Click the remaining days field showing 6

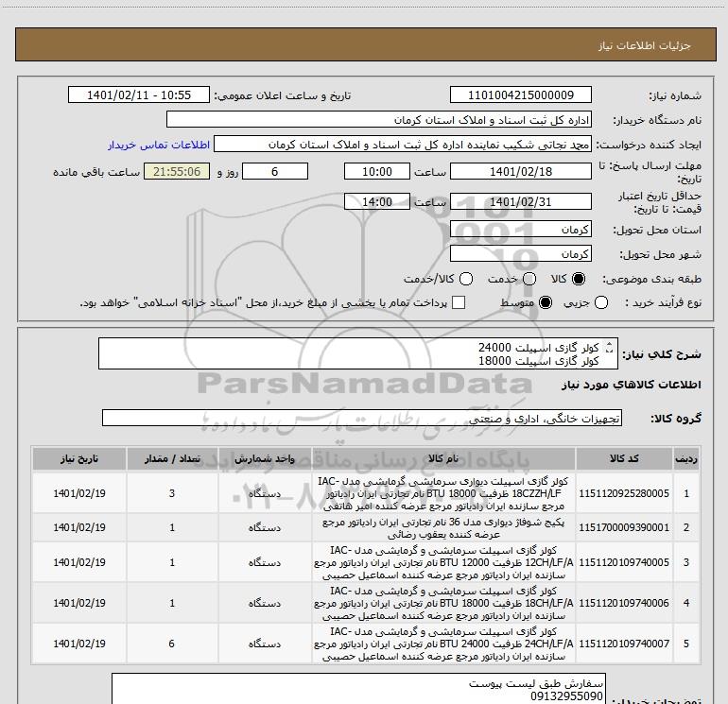coord(275,171)
